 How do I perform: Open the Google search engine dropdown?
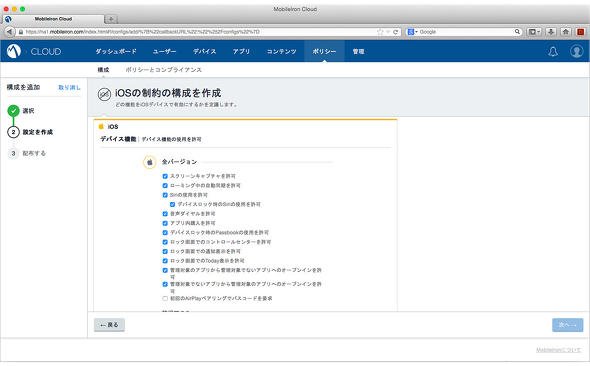point(412,32)
